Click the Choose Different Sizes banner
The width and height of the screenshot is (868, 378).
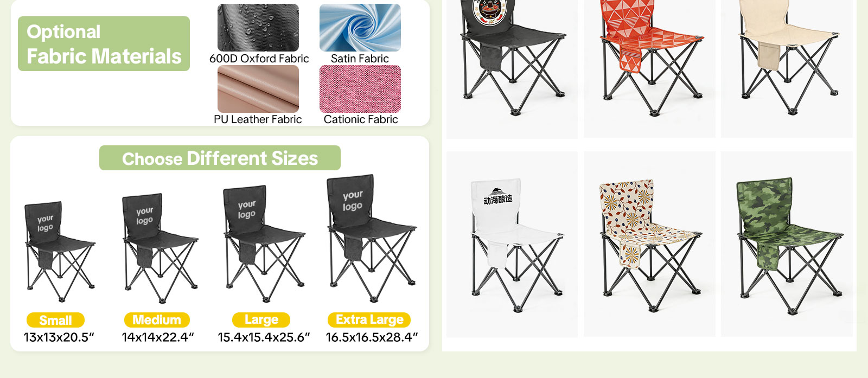pos(220,158)
